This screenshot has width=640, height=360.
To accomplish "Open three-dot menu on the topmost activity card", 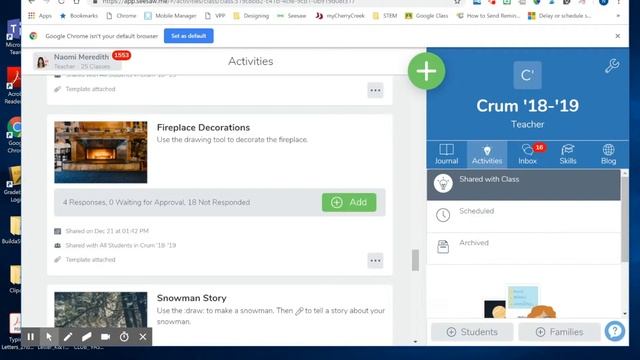I will (x=375, y=91).
